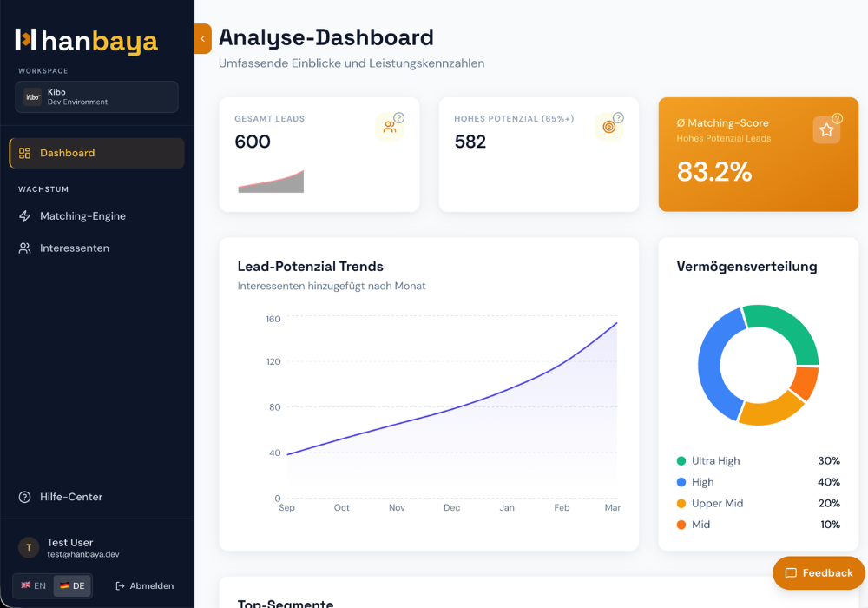Click the star icon on Matching-Score card
This screenshot has height=608, width=868.
(826, 130)
